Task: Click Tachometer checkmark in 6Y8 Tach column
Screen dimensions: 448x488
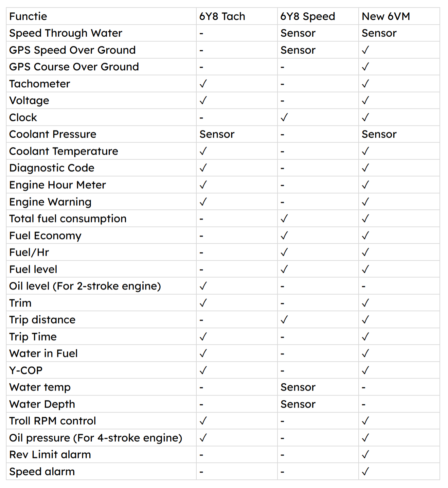Action: coord(203,84)
